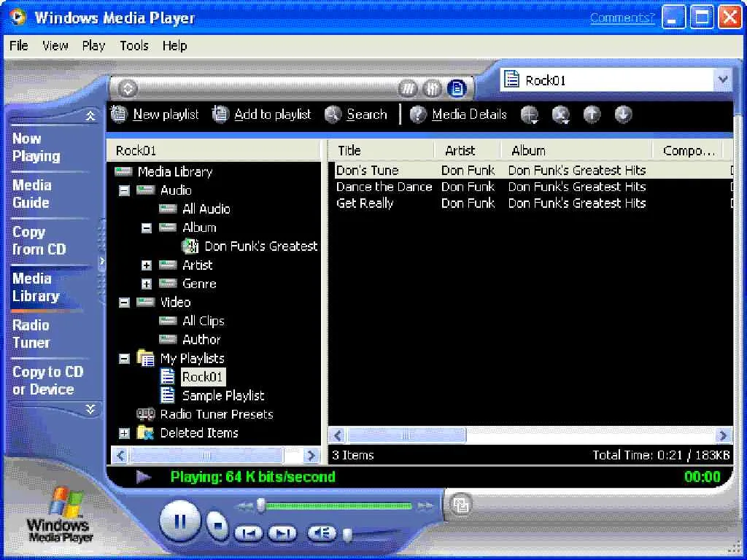747x560 pixels.
Task: Click the rewind arrows near seek bar
Action: click(x=244, y=506)
